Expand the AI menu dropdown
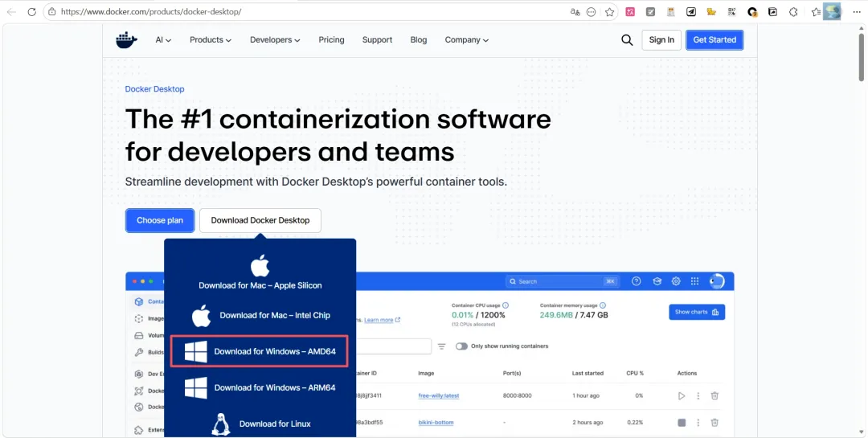868x438 pixels. coord(163,40)
